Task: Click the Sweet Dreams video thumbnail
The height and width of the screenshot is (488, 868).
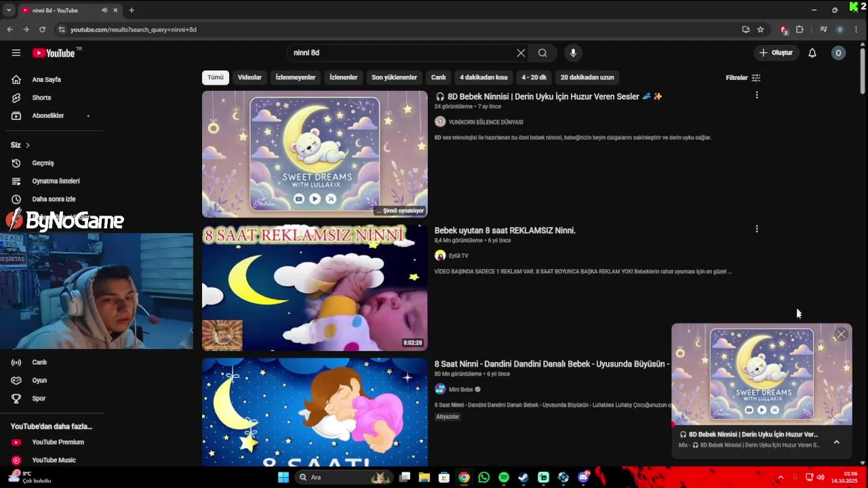Action: [x=315, y=154]
